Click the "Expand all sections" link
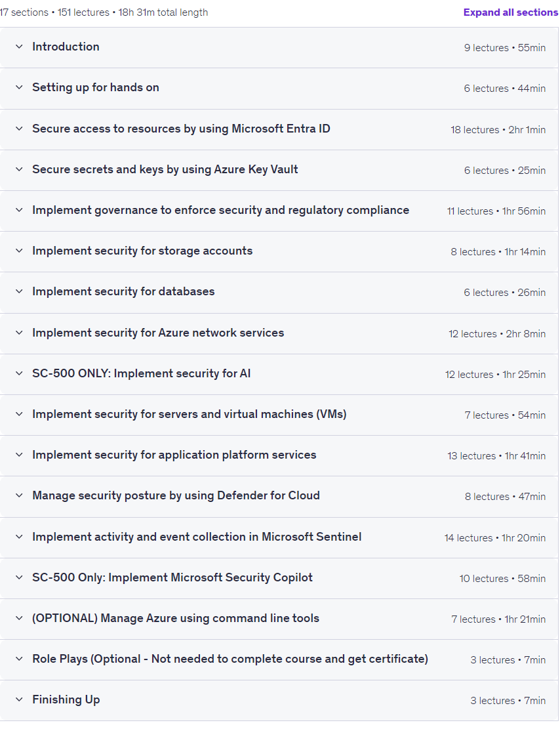 pos(511,12)
